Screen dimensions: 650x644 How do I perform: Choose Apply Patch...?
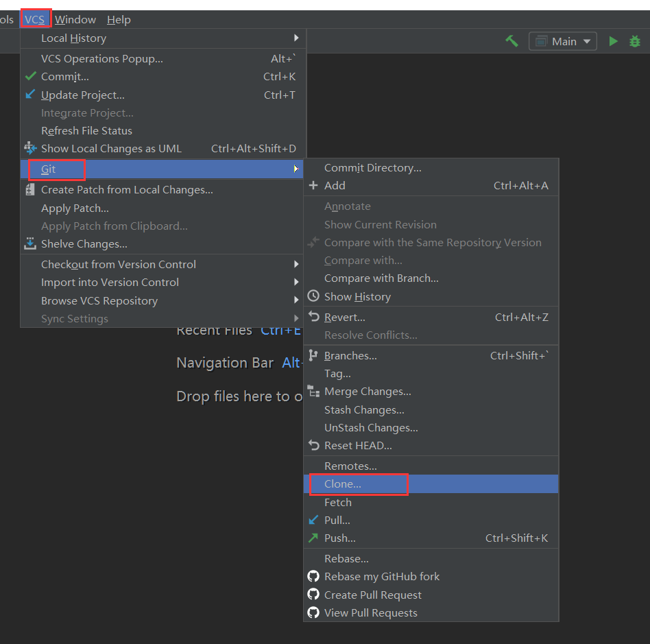pos(163,208)
